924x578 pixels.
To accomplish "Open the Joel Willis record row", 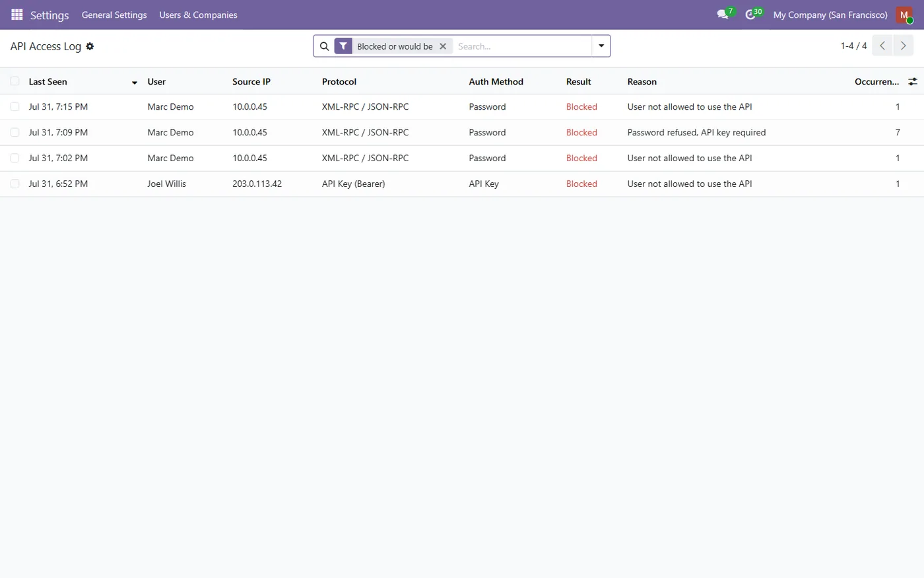I will (462, 184).
